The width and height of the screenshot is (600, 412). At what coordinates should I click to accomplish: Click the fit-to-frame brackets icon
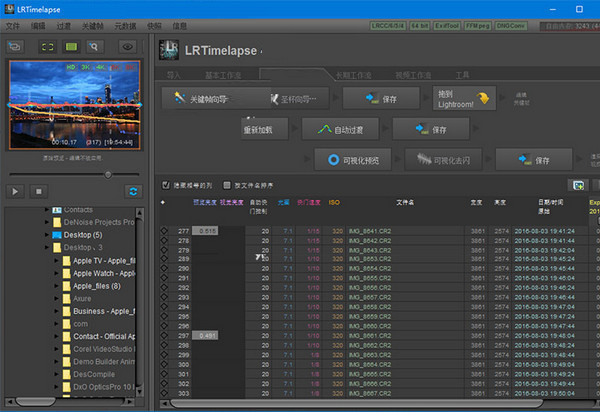click(47, 46)
